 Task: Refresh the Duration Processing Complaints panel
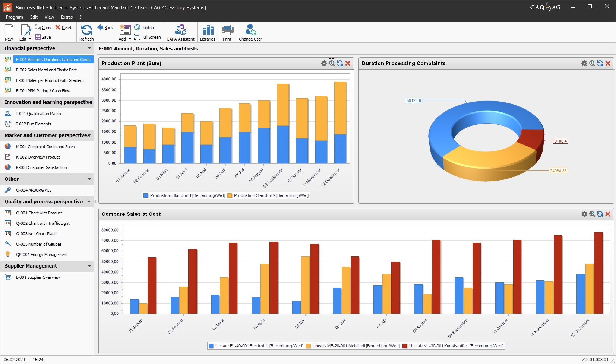pyautogui.click(x=600, y=63)
